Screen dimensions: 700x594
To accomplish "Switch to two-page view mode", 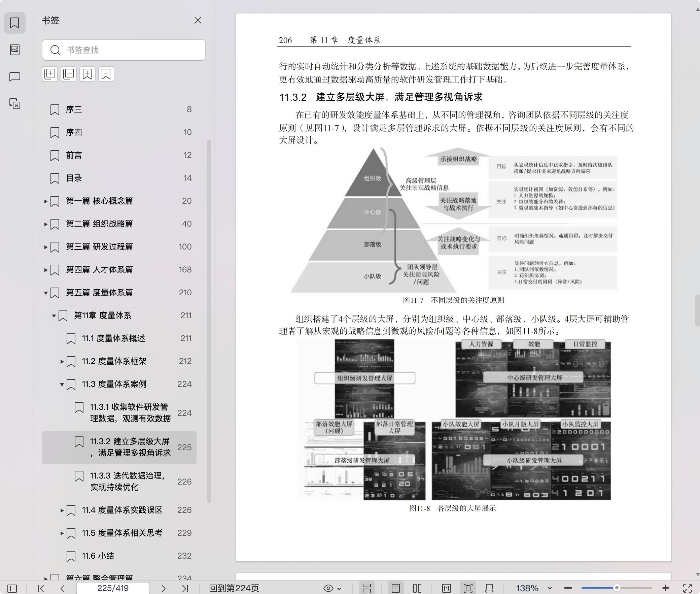I will pyautogui.click(x=417, y=588).
